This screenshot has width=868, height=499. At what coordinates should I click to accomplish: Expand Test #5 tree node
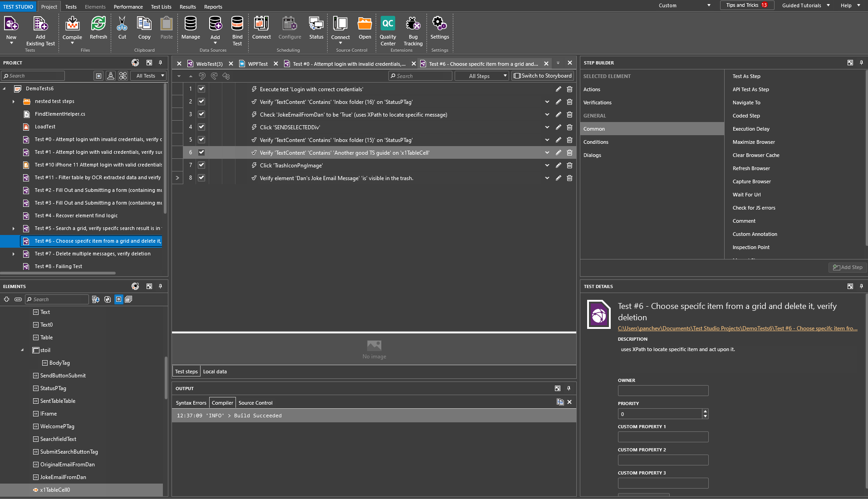(x=14, y=229)
